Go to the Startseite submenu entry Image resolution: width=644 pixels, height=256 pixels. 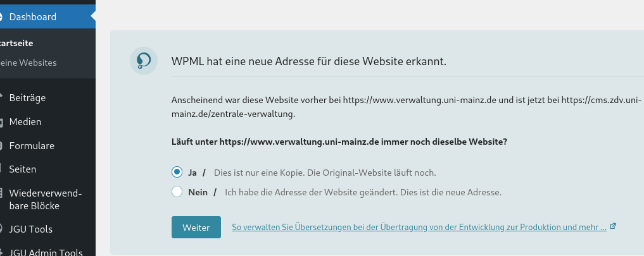pos(16,43)
